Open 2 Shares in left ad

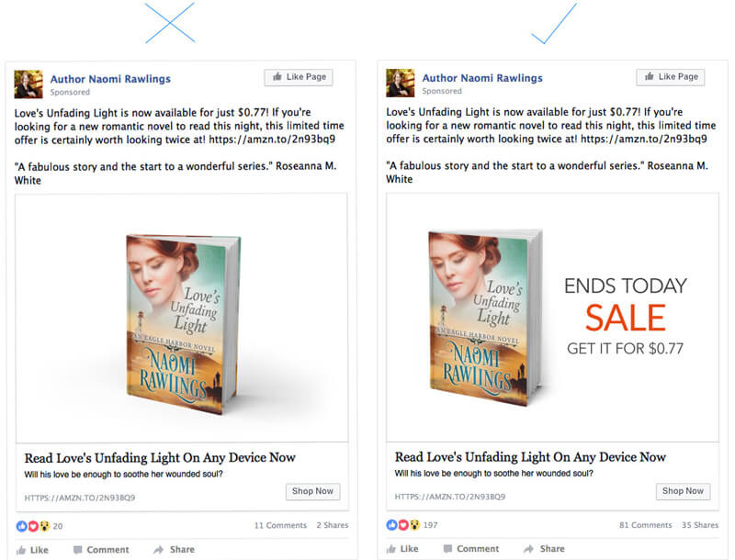(x=333, y=525)
